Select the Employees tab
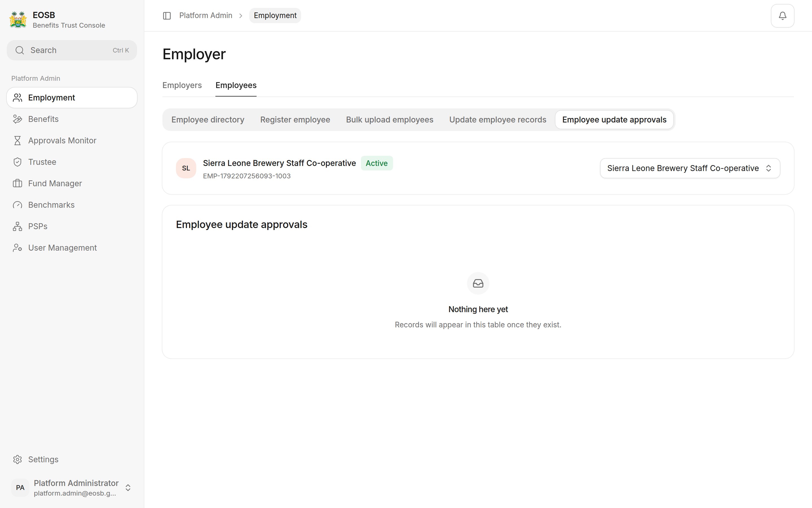The width and height of the screenshot is (812, 508). (x=236, y=85)
